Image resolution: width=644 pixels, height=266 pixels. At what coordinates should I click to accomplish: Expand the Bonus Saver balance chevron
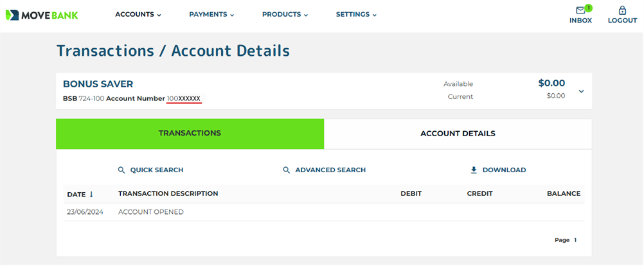[581, 91]
